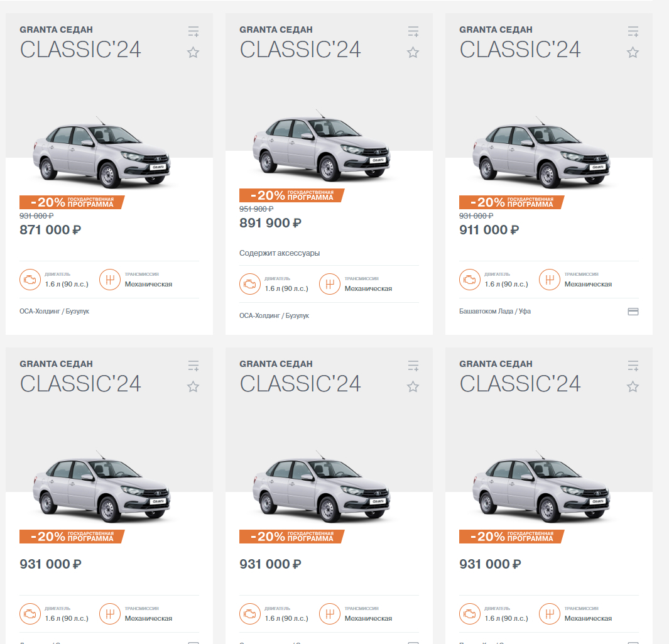Click crossed-out 931 000 ₽ above 871 000 ₽
This screenshot has height=644, width=669.
[x=36, y=216]
